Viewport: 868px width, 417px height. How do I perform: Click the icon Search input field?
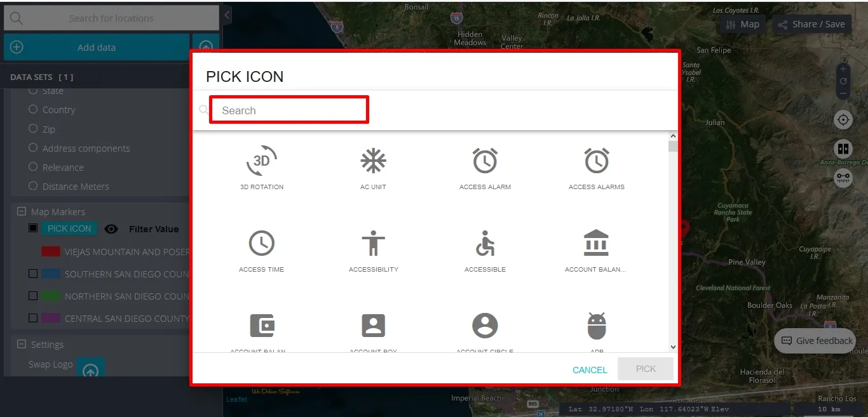coord(289,110)
